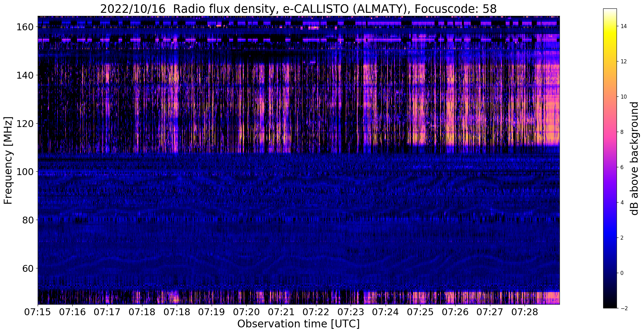Image resolution: width=644 pixels, height=333 pixels.
Task: Click the colorbar tick label 4
Action: click(x=622, y=203)
